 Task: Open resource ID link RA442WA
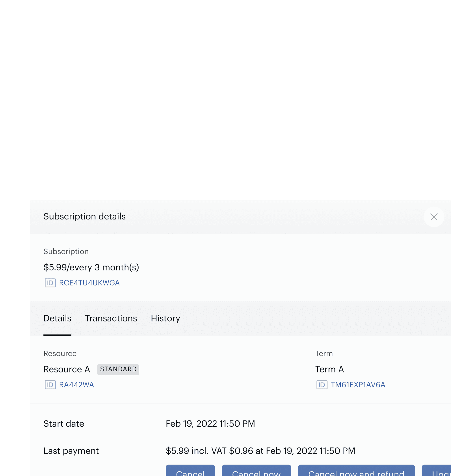(x=76, y=385)
